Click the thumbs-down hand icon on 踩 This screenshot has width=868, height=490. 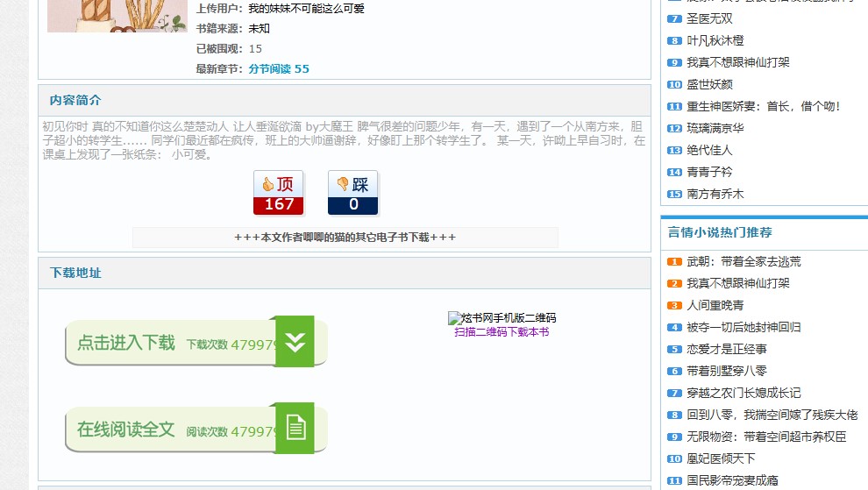click(x=343, y=184)
